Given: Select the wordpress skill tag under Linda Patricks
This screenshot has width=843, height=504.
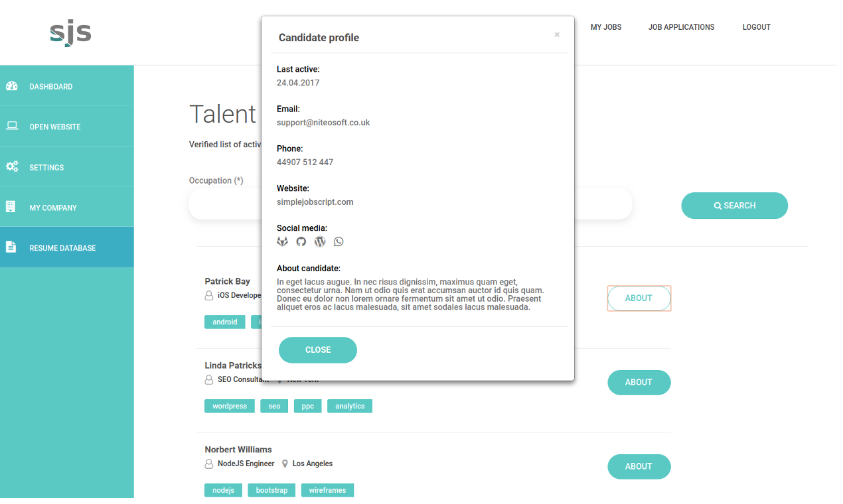Looking at the screenshot, I should (x=229, y=405).
